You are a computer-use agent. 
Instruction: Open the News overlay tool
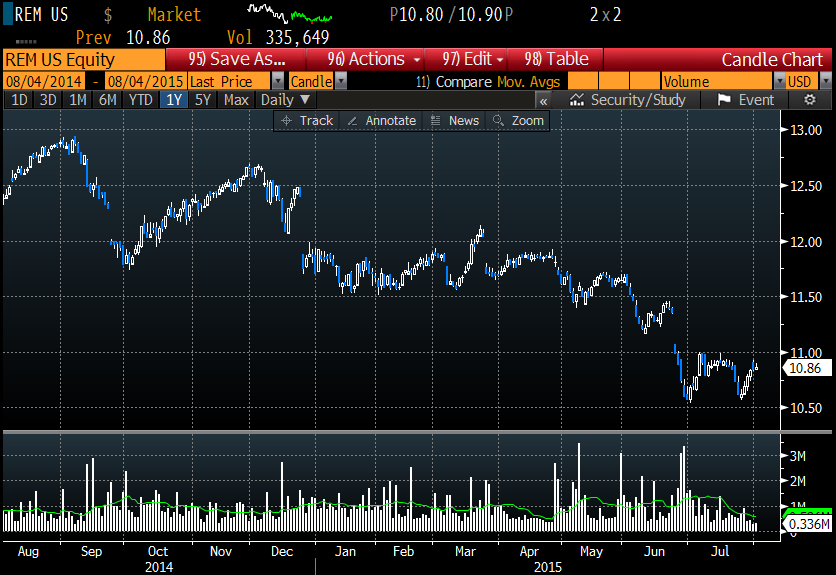(454, 120)
